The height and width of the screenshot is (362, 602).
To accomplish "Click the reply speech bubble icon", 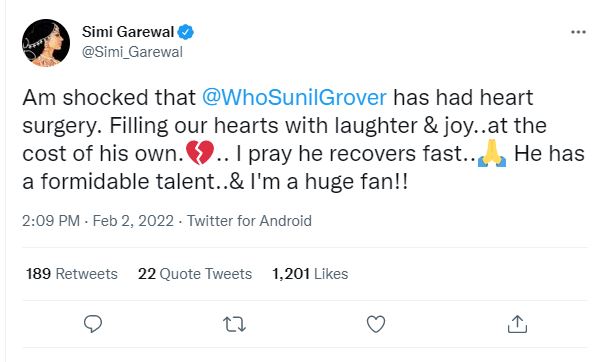I will click(93, 324).
